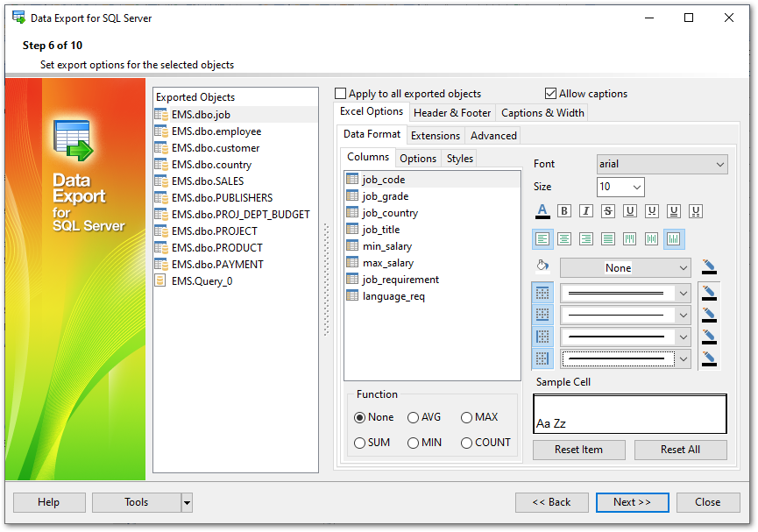Toggle the top border button
The image size is (758, 532).
coord(542,293)
